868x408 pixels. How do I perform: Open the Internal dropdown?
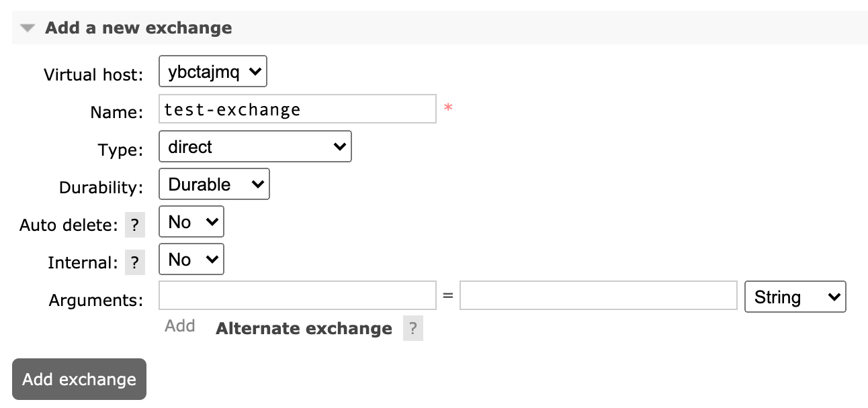(191, 259)
